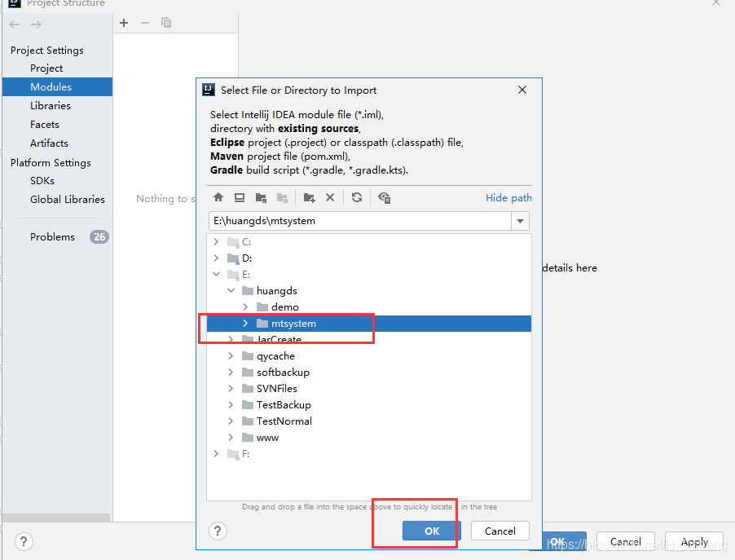Click the add (+) module icon
735x560 pixels.
coord(124,23)
